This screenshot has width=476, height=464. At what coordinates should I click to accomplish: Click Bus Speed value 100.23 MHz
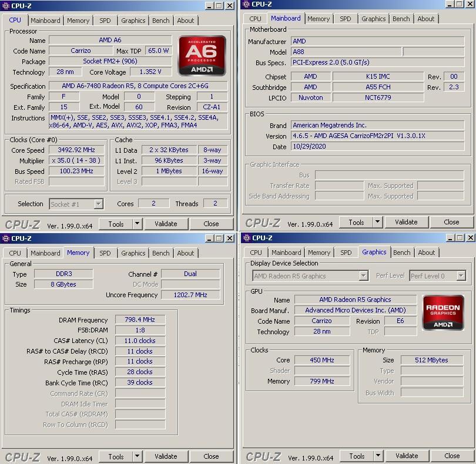[x=76, y=171]
